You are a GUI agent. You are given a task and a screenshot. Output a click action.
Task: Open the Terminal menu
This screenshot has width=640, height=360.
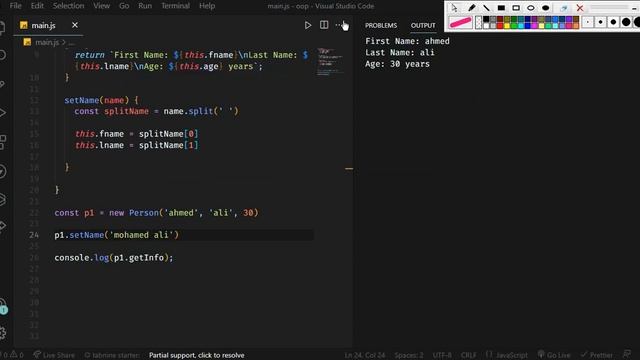[176, 6]
